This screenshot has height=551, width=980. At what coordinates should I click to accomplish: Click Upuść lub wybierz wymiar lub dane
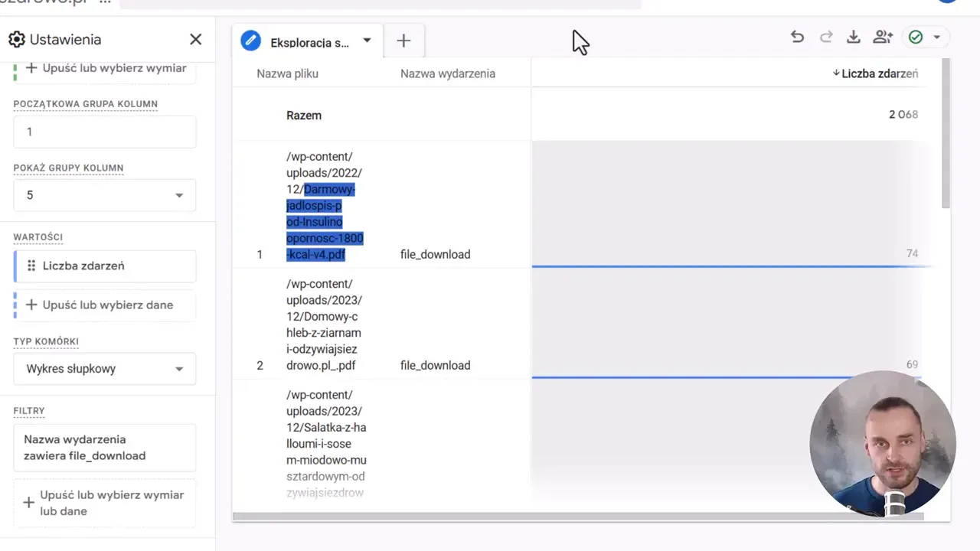(105, 503)
